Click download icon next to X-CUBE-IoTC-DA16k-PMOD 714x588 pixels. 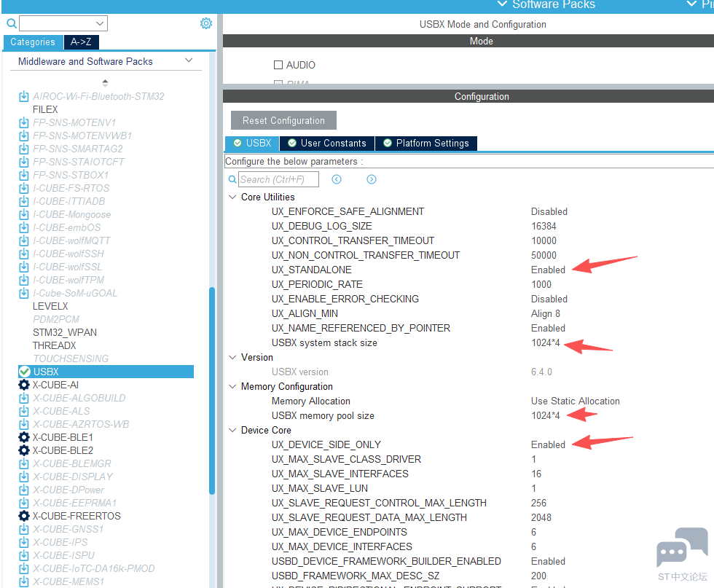click(x=23, y=569)
